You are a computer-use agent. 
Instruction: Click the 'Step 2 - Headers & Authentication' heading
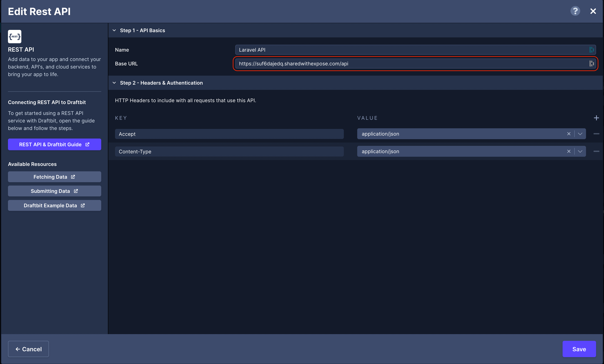click(161, 83)
